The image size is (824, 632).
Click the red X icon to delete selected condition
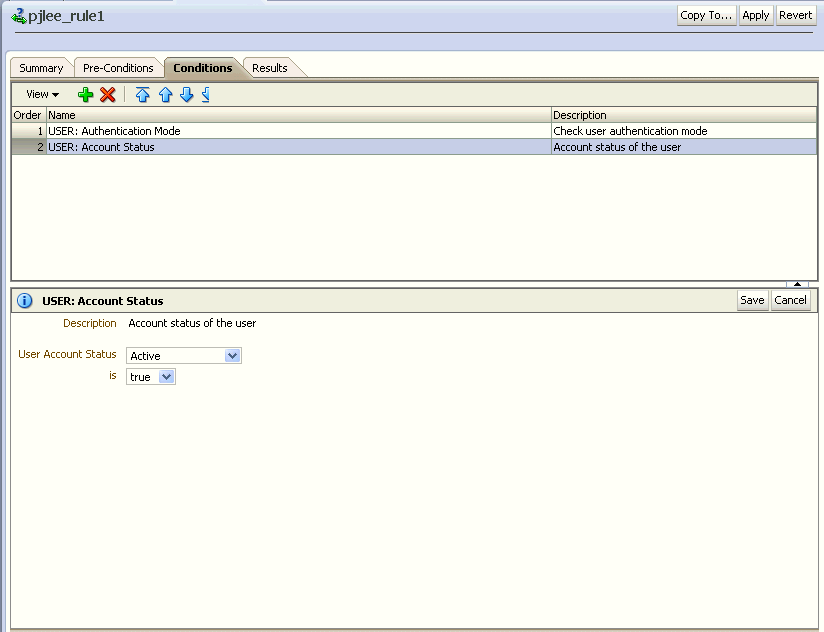pos(107,95)
